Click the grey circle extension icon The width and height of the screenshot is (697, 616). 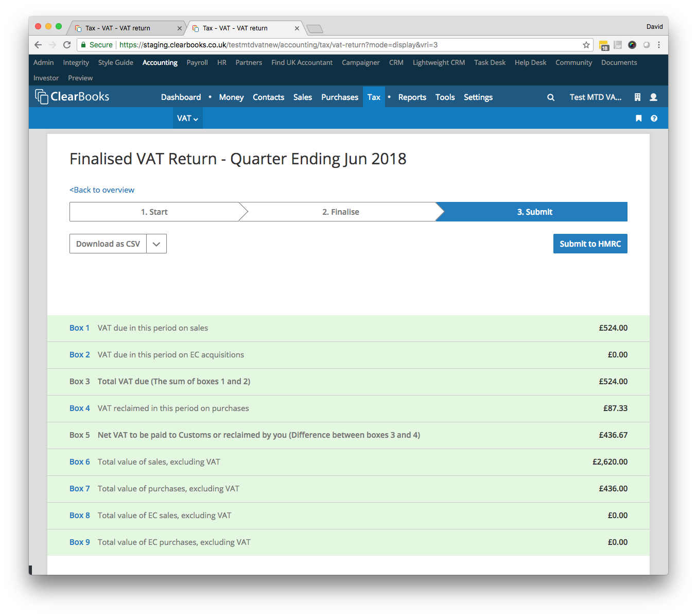[x=646, y=45]
